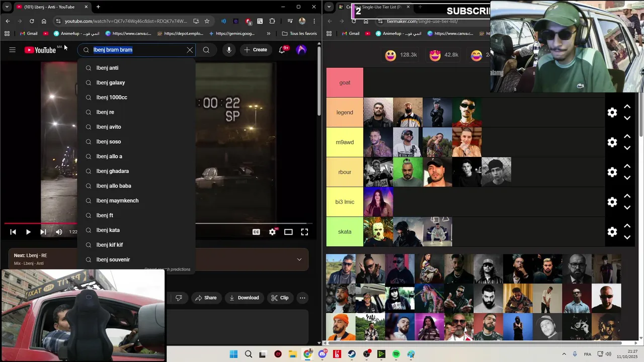This screenshot has height=362, width=644.
Task: Skip to the next video
Action: [43, 232]
